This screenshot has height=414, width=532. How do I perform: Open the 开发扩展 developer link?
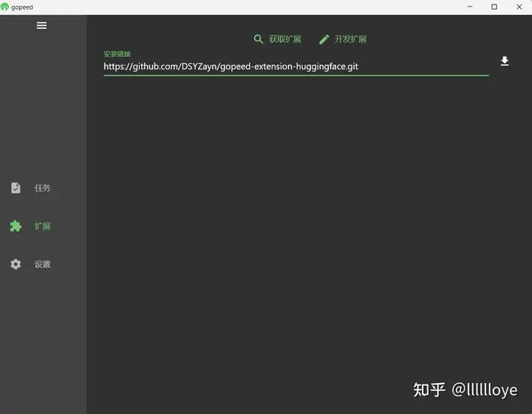350,39
